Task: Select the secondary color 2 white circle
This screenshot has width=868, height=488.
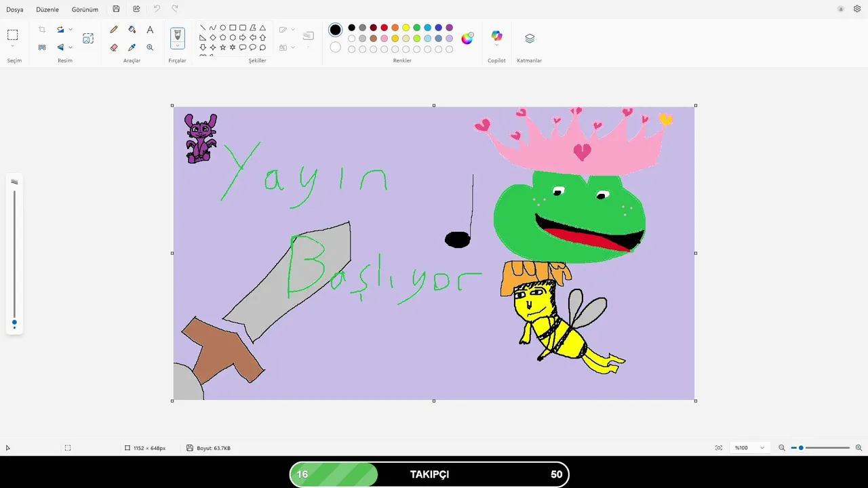Action: click(335, 47)
